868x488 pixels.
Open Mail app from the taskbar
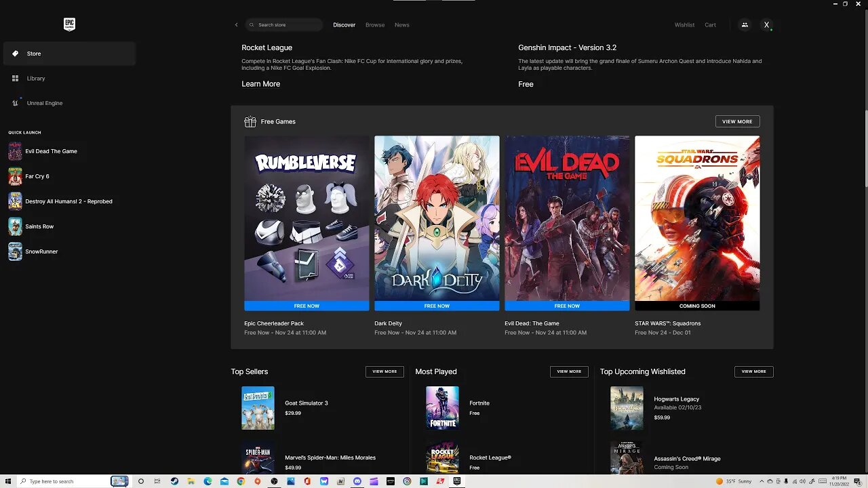[224, 481]
